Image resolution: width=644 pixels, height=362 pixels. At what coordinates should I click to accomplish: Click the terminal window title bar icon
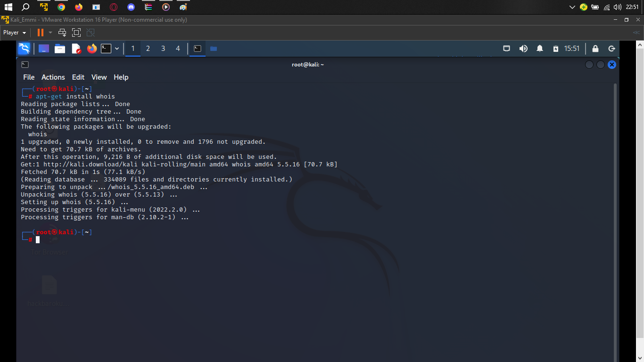[25, 65]
